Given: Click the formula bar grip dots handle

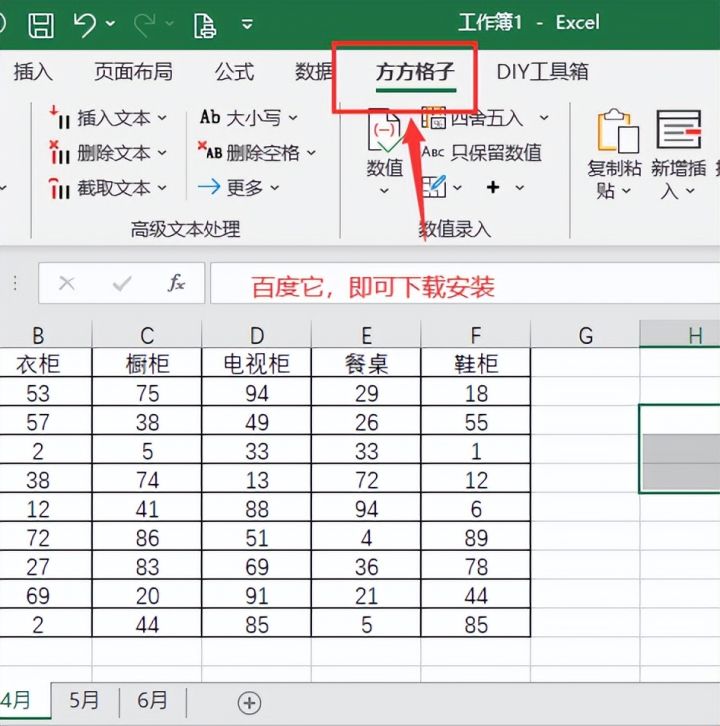Looking at the screenshot, I should tap(15, 283).
